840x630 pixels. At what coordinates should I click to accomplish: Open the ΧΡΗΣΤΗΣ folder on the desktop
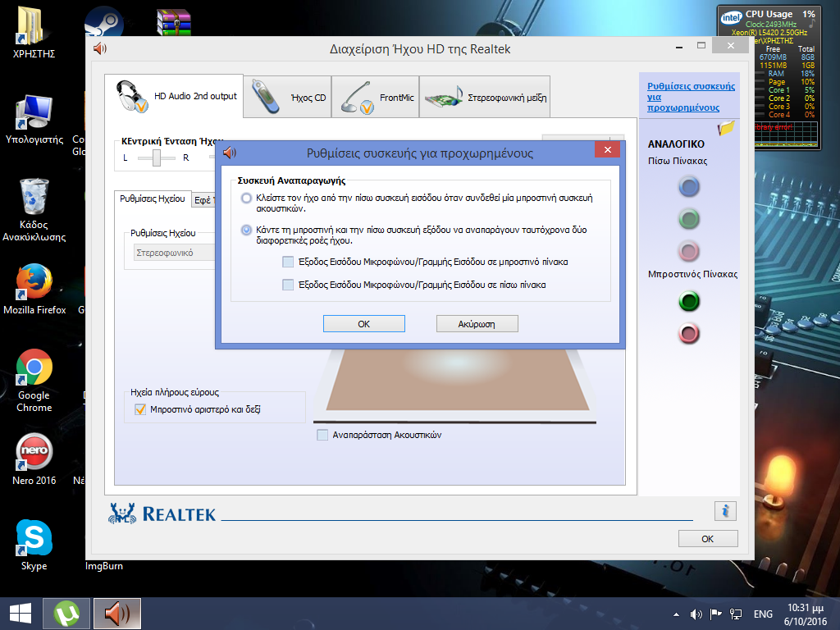34,33
